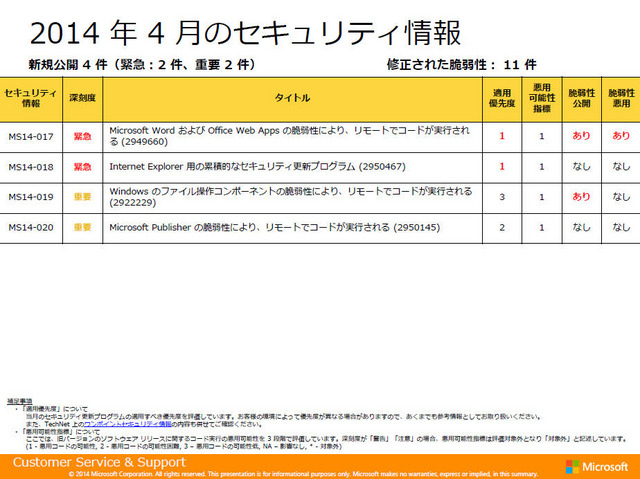Click the 脆弱性公開 column header

[x=582, y=98]
